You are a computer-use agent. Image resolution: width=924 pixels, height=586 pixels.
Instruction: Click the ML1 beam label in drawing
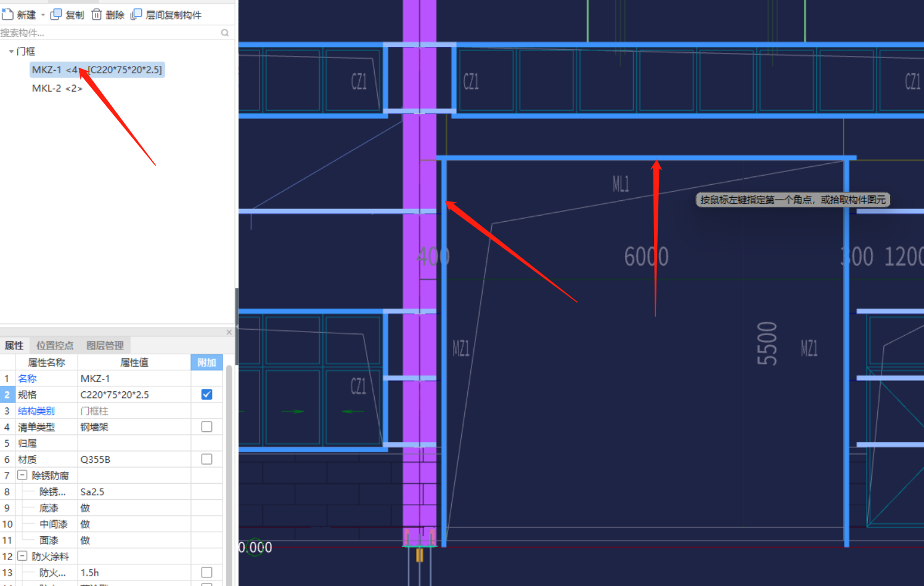coord(621,184)
